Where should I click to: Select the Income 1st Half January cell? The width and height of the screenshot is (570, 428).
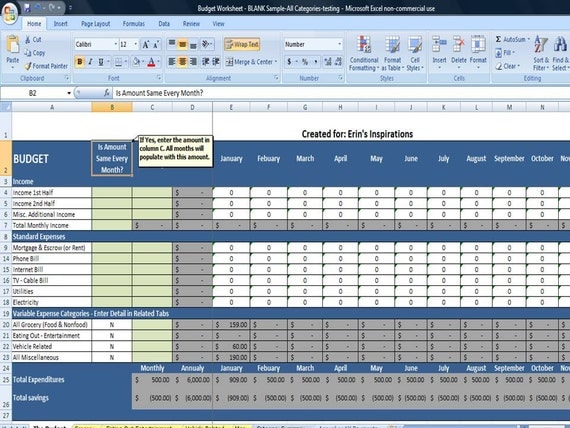[231, 193]
